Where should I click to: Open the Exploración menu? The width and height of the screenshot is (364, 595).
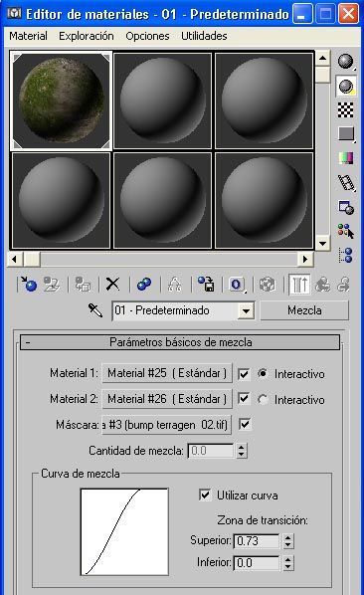(x=87, y=36)
